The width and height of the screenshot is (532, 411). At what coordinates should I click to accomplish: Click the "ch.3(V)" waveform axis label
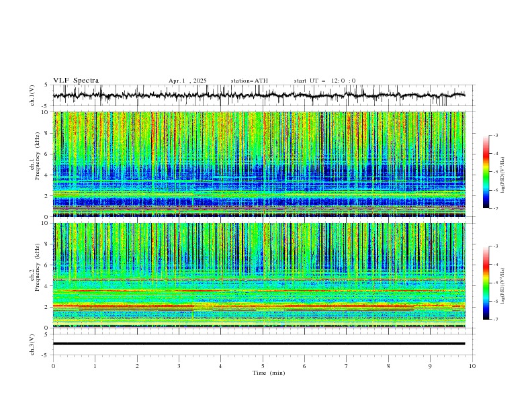(32, 345)
